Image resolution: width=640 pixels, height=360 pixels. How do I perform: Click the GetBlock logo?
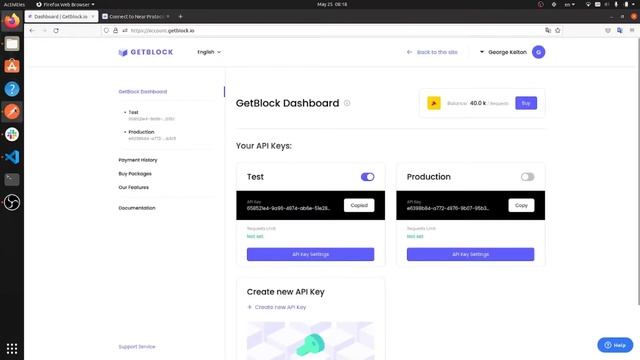point(146,52)
